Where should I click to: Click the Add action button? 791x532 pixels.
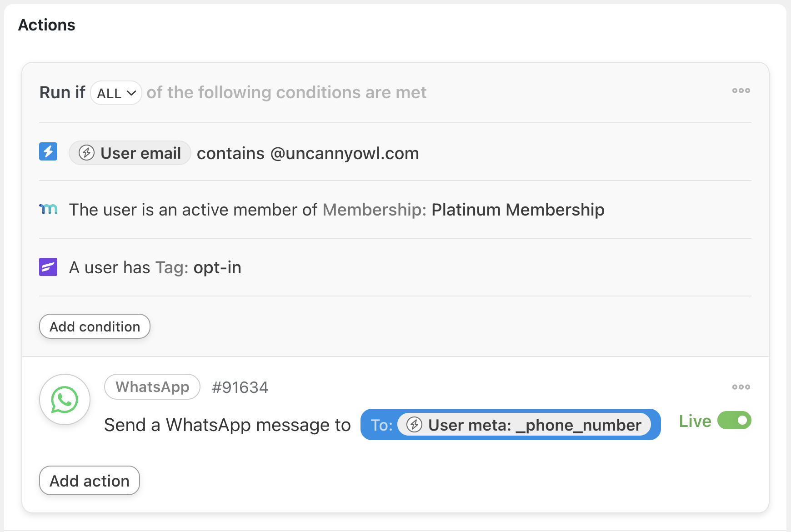[89, 481]
